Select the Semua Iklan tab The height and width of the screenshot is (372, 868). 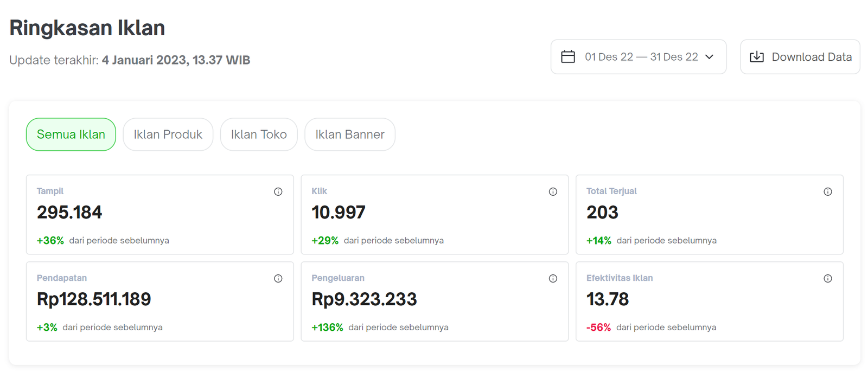tap(71, 134)
